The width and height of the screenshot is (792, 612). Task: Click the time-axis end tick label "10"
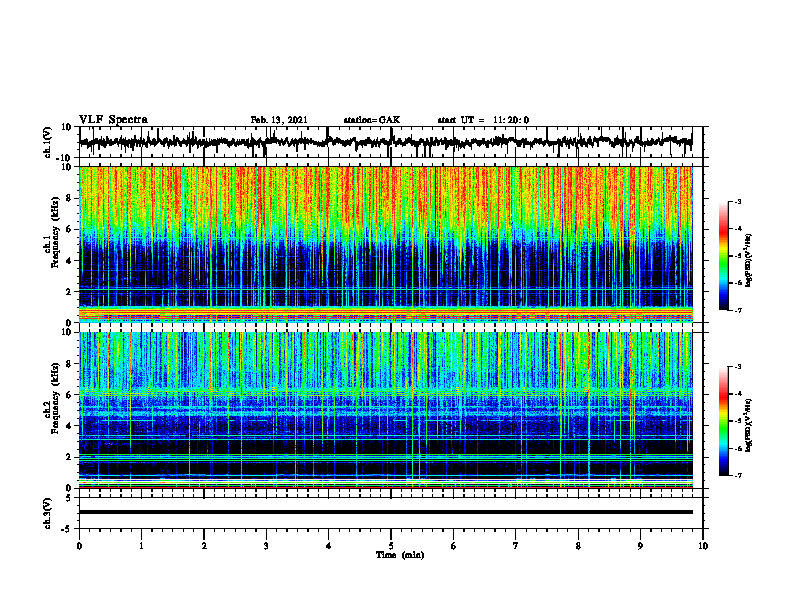pyautogui.click(x=703, y=546)
